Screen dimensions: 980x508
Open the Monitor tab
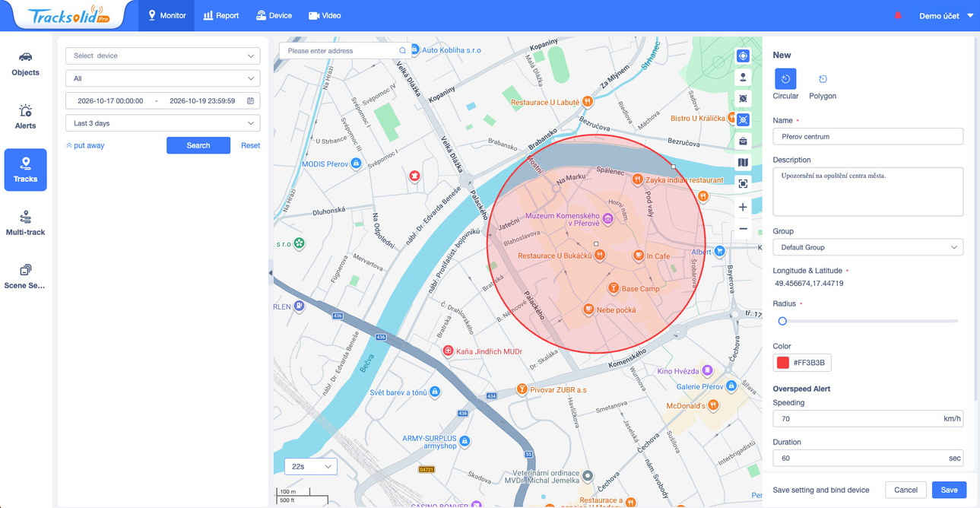167,15
